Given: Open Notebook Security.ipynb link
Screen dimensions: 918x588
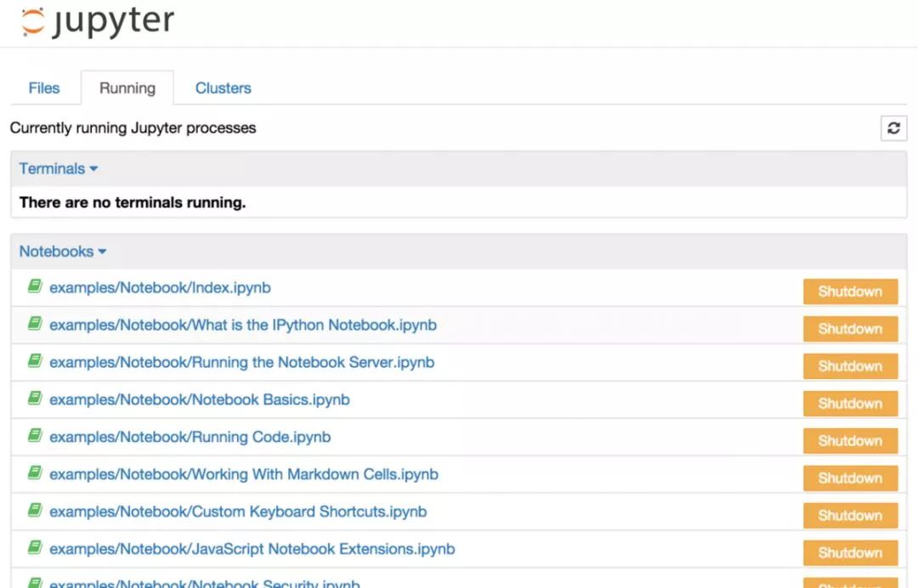Looking at the screenshot, I should pyautogui.click(x=204, y=583).
